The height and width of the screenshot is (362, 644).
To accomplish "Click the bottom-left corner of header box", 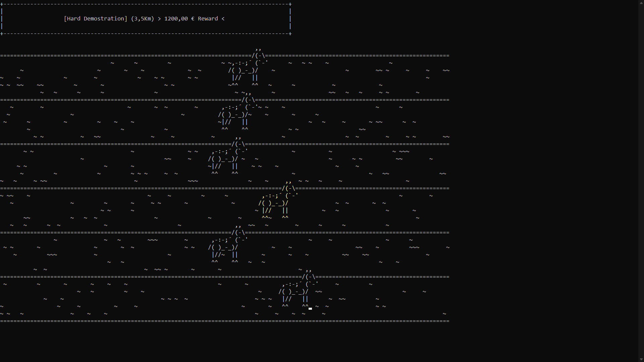I will pos(2,34).
